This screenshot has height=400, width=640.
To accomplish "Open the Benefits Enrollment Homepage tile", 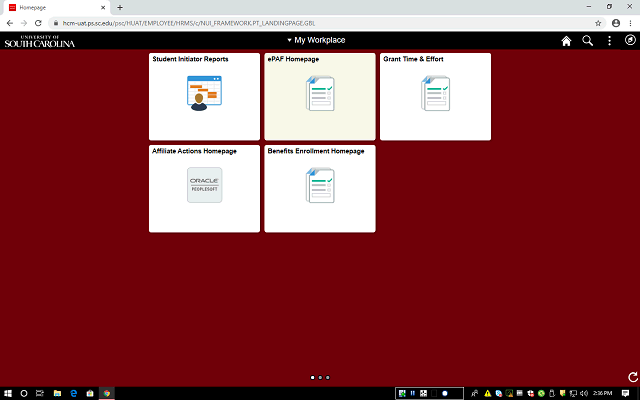I will 320,189.
